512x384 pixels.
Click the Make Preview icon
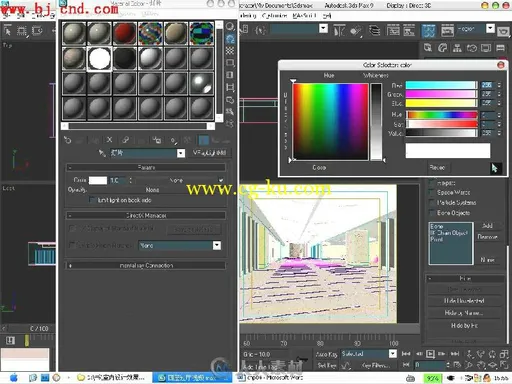pos(230,88)
